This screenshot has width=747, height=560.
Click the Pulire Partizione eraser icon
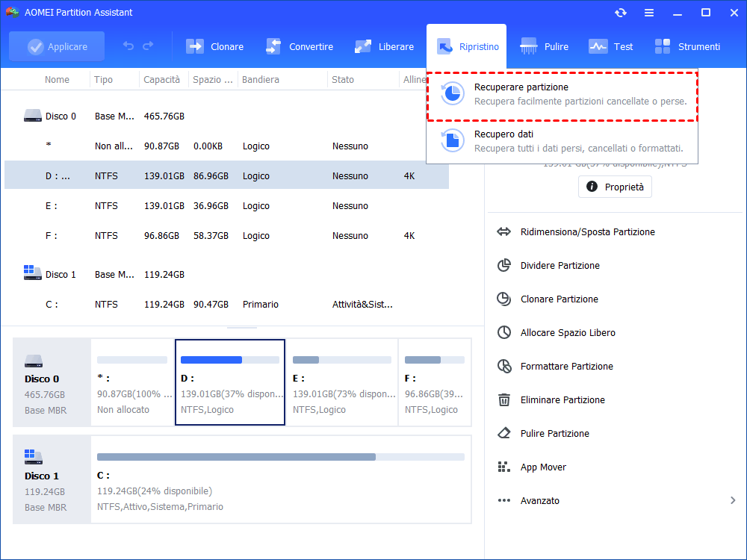click(504, 433)
